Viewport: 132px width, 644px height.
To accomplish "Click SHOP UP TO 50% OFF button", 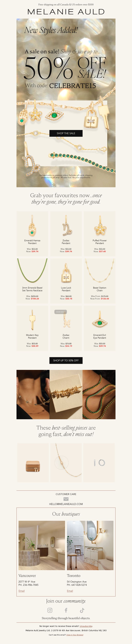I will 66,360.
